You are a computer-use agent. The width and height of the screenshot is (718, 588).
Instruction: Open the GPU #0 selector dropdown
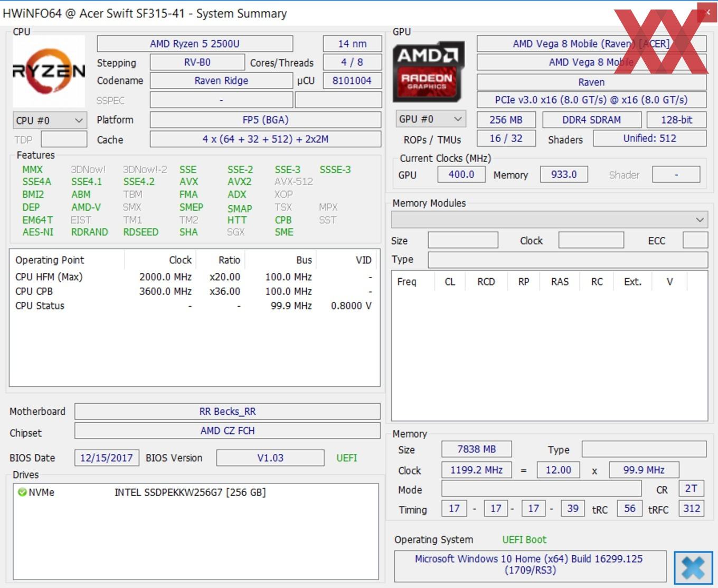tap(431, 119)
